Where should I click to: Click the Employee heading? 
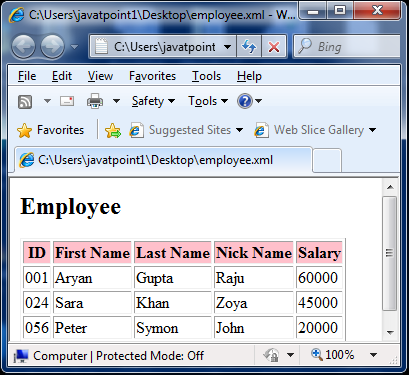tap(71, 207)
